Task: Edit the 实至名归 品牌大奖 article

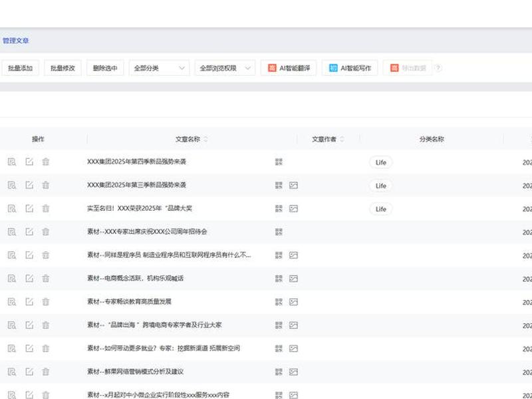Action: [x=29, y=208]
